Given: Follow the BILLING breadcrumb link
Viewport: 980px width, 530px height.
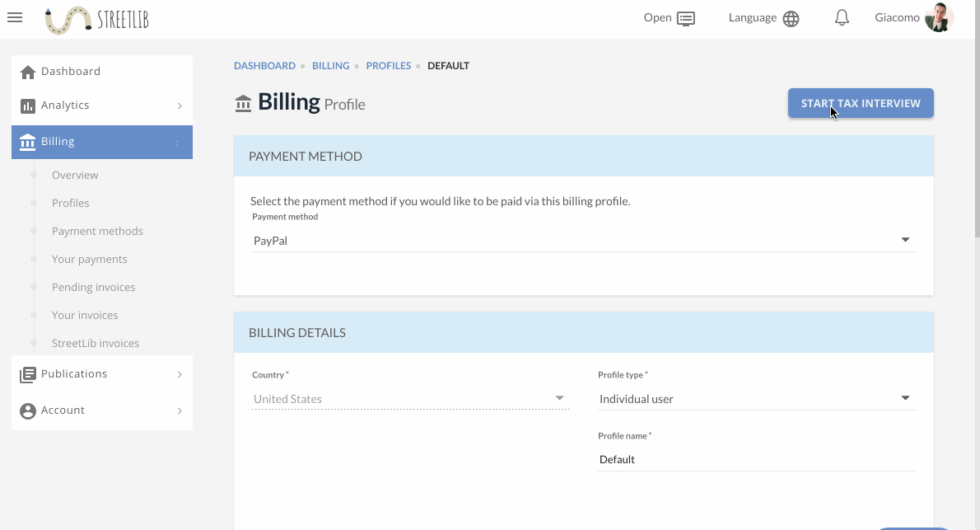Looking at the screenshot, I should point(330,66).
